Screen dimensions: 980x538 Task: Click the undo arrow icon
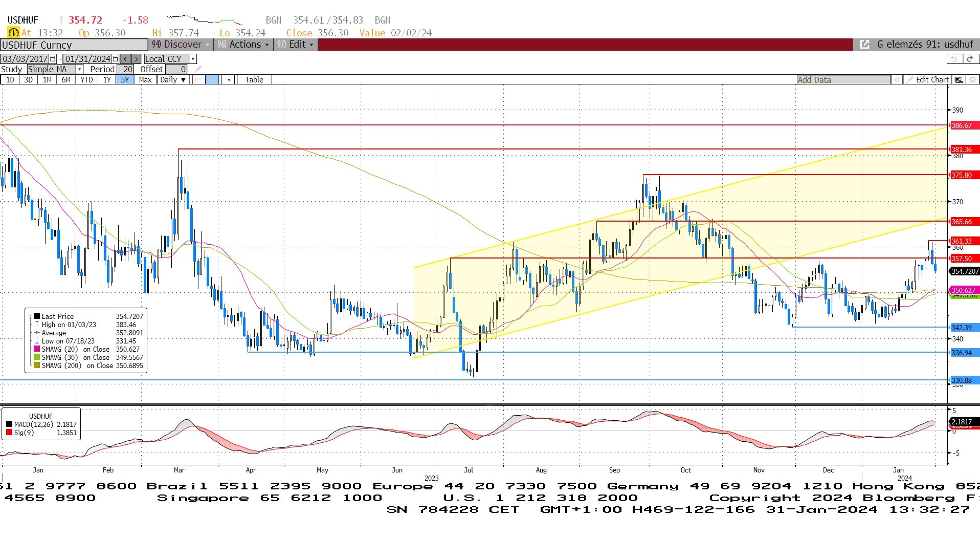coord(955,59)
